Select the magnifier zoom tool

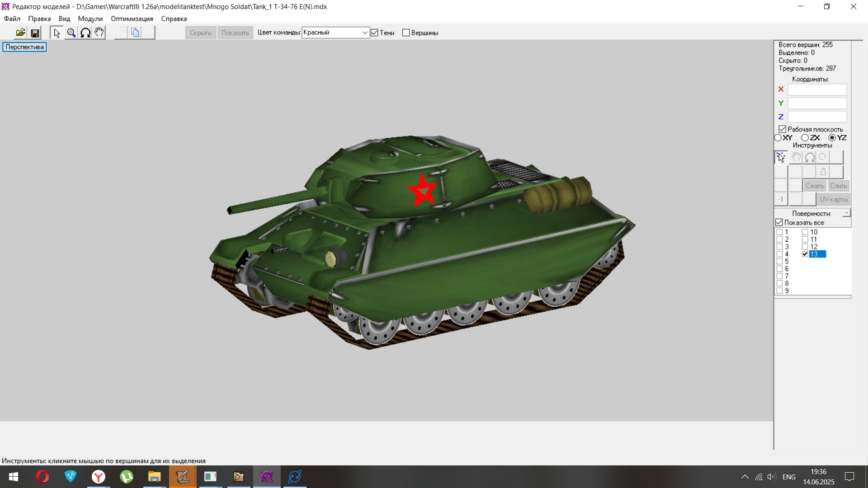(x=71, y=33)
